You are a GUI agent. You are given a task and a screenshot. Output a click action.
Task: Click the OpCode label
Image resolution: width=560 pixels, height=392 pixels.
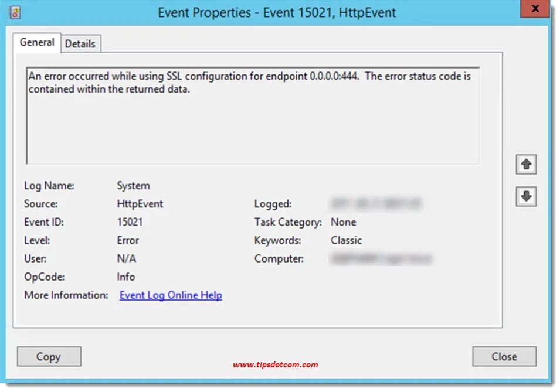coord(45,277)
